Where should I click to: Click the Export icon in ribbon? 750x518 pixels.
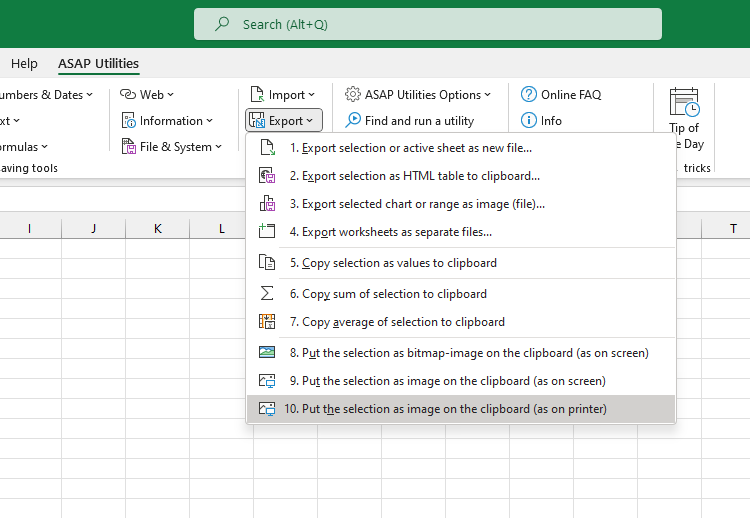[257, 121]
